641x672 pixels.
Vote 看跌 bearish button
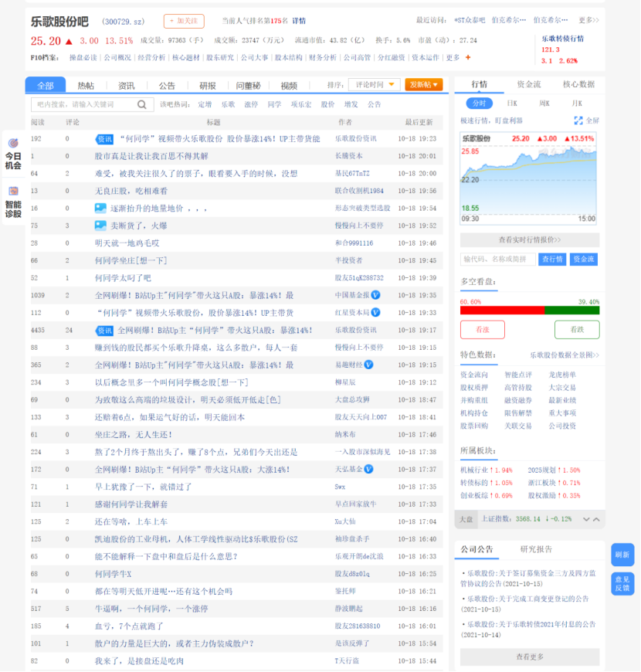coord(577,330)
